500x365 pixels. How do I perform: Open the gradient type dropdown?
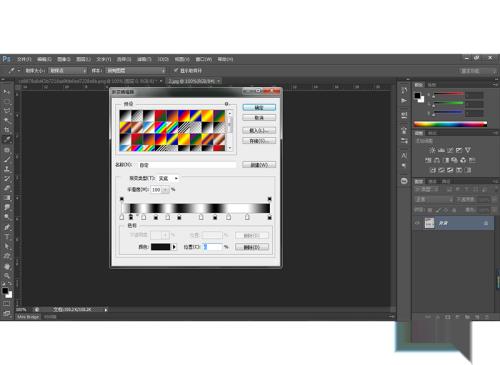(x=169, y=179)
